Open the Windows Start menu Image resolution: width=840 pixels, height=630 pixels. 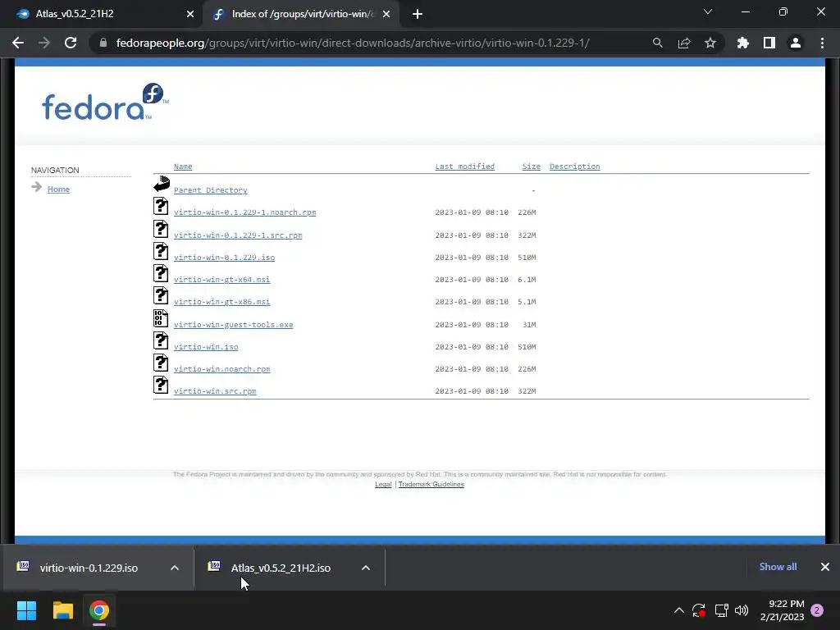pos(26,610)
